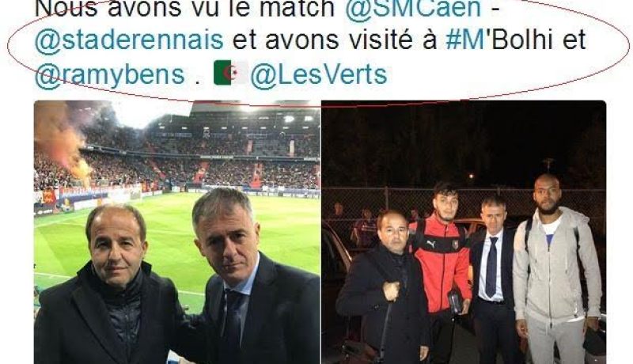The image size is (633, 364).
Task: Click the 'et avons visité à' tweet text
Action: pos(335,40)
